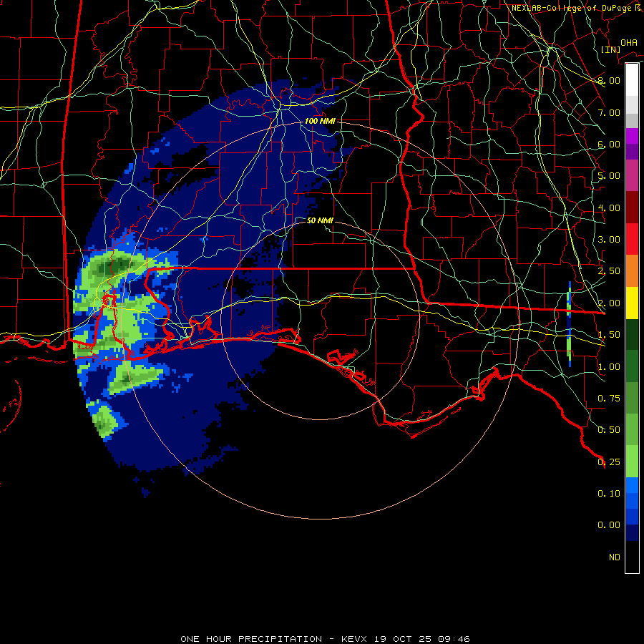
Task: Click the 8.00 legend value
Action: 609,80
